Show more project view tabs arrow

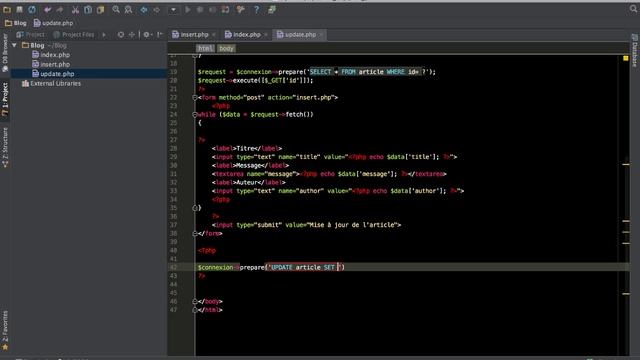point(104,35)
